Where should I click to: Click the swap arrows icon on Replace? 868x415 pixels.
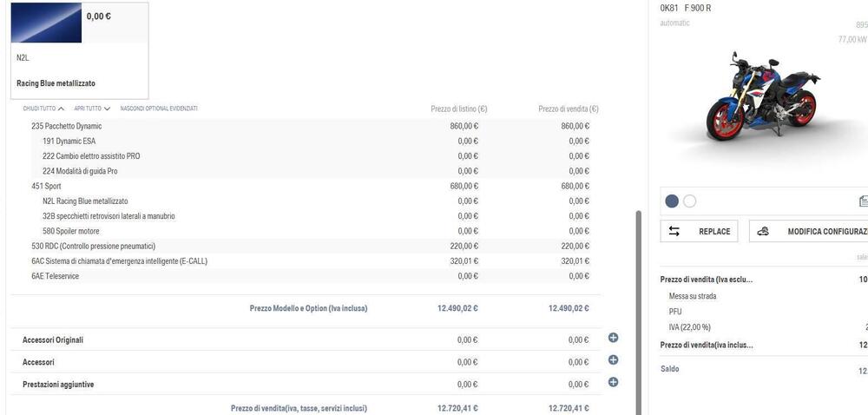click(675, 232)
